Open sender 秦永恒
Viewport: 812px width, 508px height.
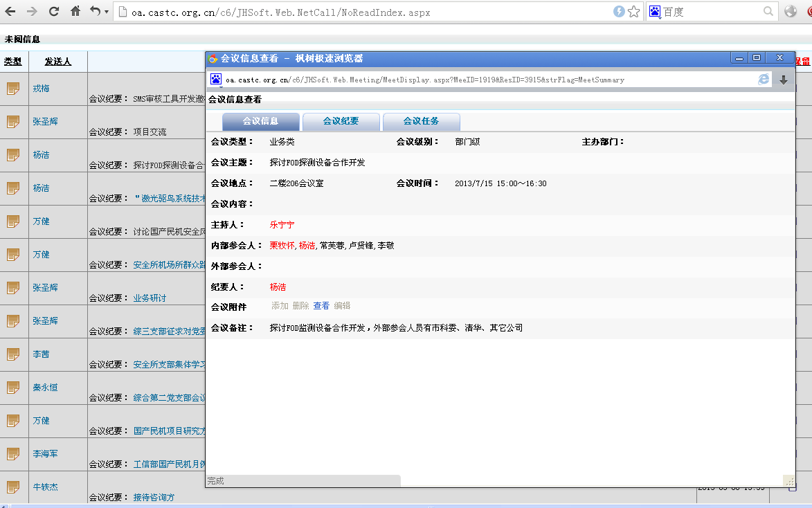[x=45, y=388]
